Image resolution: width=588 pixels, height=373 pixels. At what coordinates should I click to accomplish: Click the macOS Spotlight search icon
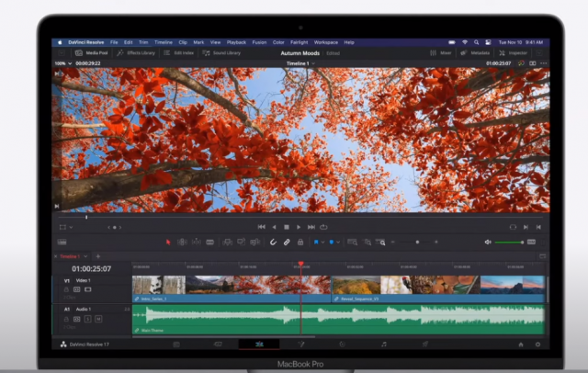[x=476, y=42]
